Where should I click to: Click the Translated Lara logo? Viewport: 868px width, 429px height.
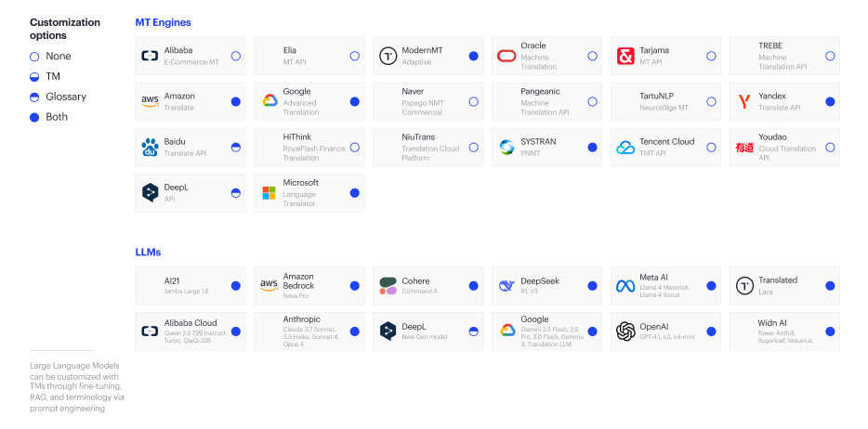click(x=744, y=286)
